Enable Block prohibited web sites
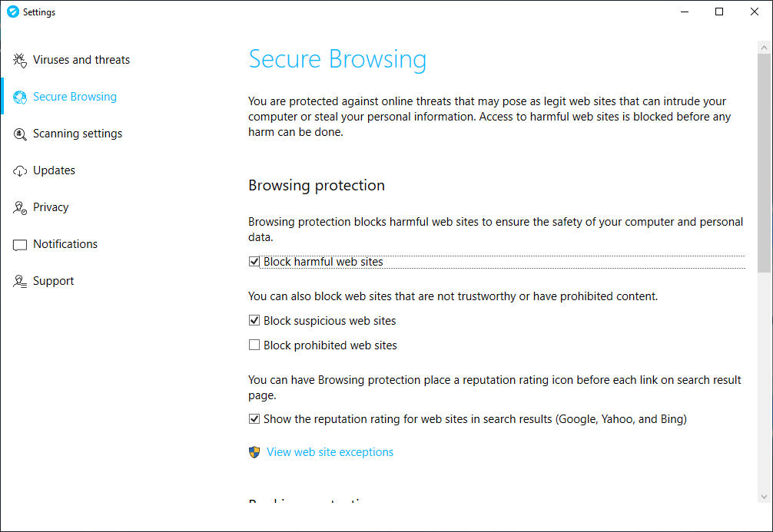This screenshot has height=532, width=773. (x=254, y=345)
